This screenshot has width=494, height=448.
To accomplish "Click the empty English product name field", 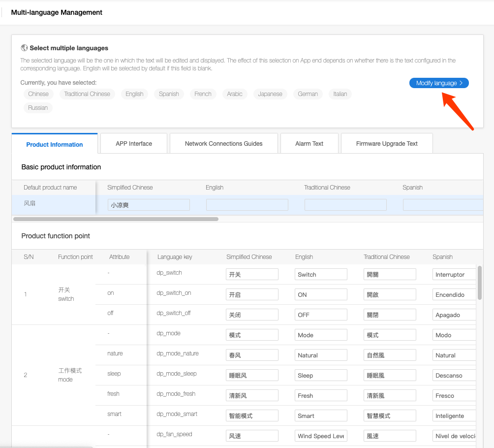I will (x=247, y=205).
